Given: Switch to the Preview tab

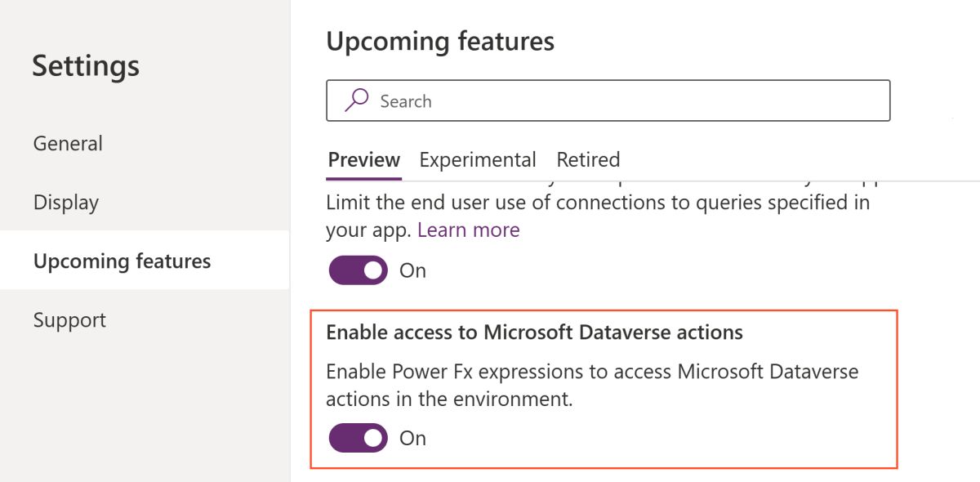Looking at the screenshot, I should [x=364, y=159].
